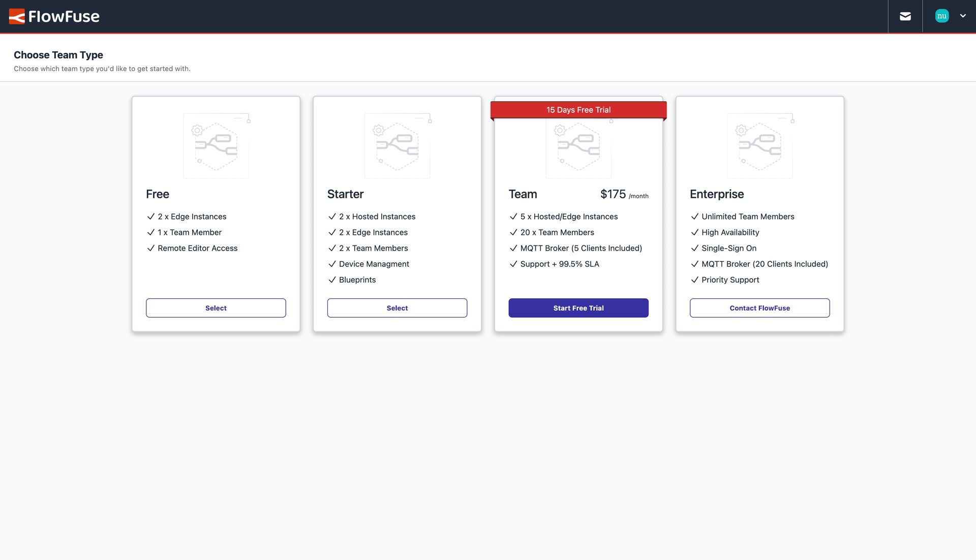Click the Contact FlowFuse button

tap(759, 308)
